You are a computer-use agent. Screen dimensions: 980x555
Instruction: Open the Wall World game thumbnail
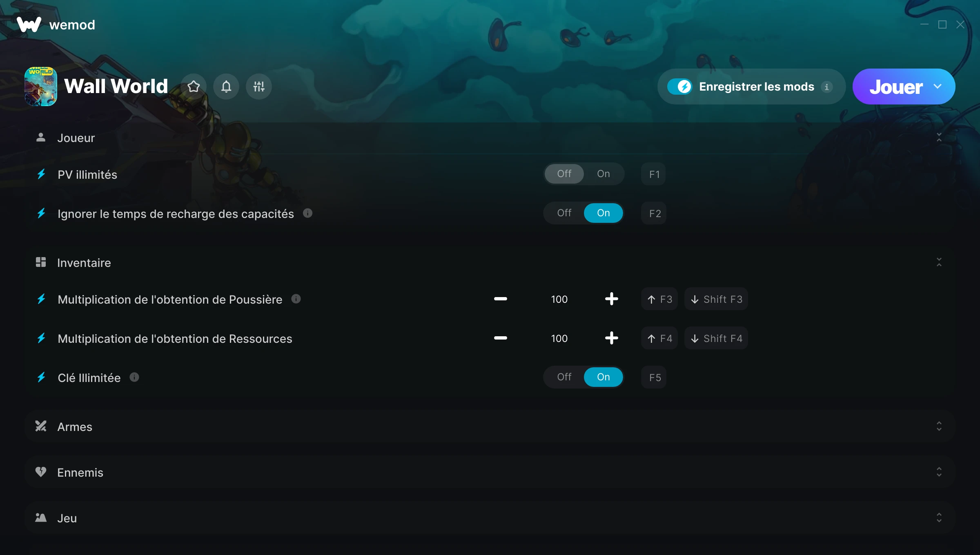pyautogui.click(x=41, y=87)
